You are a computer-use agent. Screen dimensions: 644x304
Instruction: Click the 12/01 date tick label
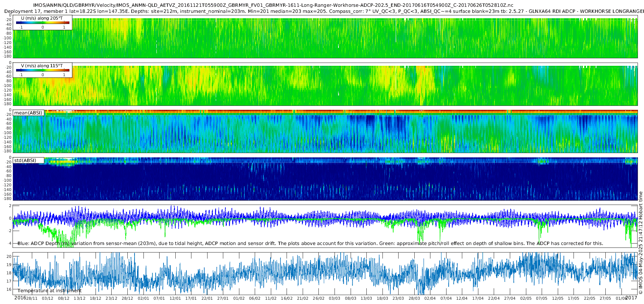[x=175, y=298]
